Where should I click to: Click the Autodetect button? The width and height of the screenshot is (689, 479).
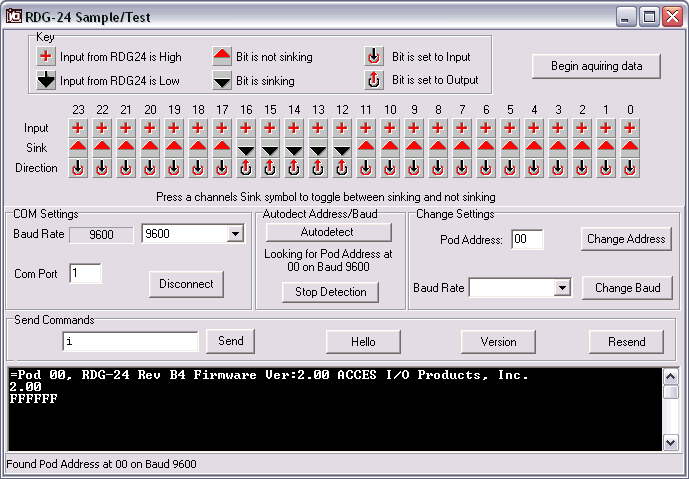point(328,232)
